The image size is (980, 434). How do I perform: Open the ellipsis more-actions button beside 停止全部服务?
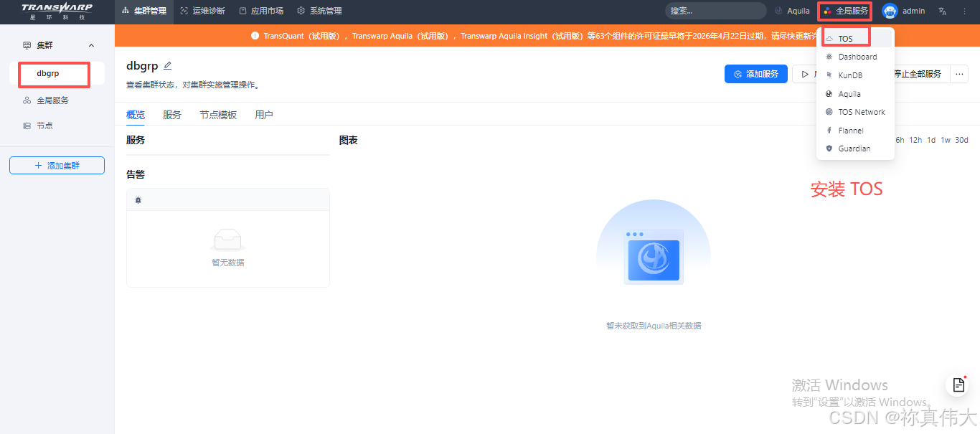(x=959, y=74)
